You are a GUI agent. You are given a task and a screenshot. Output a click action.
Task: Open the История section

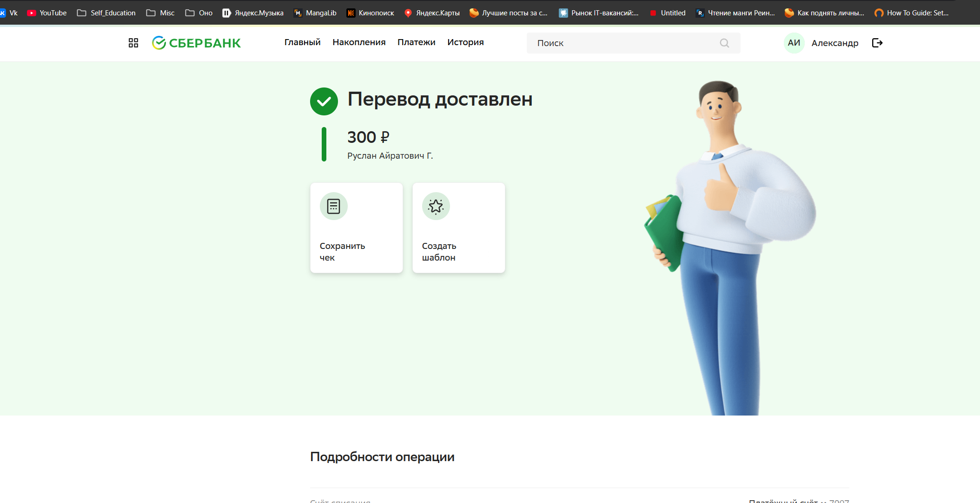465,42
